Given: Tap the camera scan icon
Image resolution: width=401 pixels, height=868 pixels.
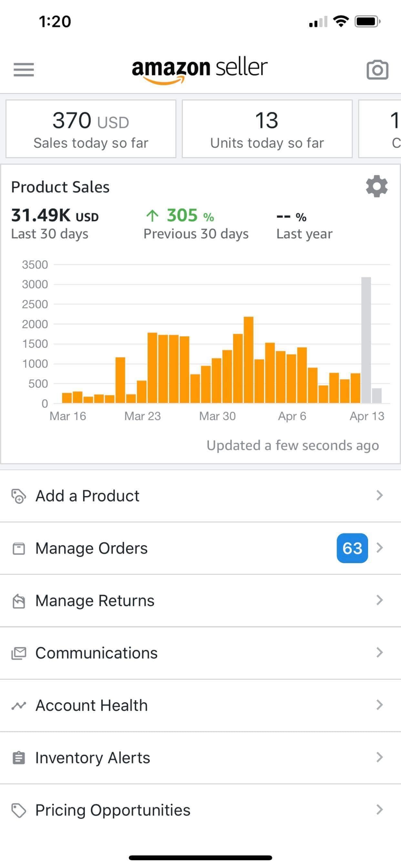Looking at the screenshot, I should [377, 70].
